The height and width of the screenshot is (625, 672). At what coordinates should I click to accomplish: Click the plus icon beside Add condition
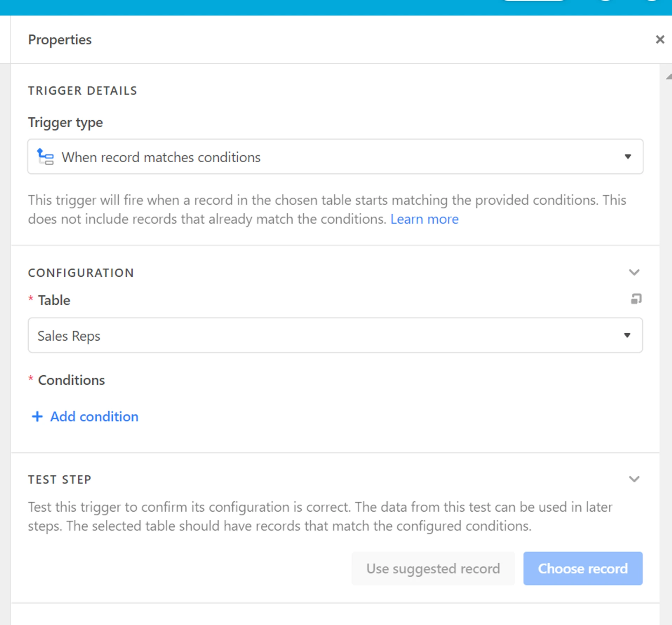click(37, 417)
